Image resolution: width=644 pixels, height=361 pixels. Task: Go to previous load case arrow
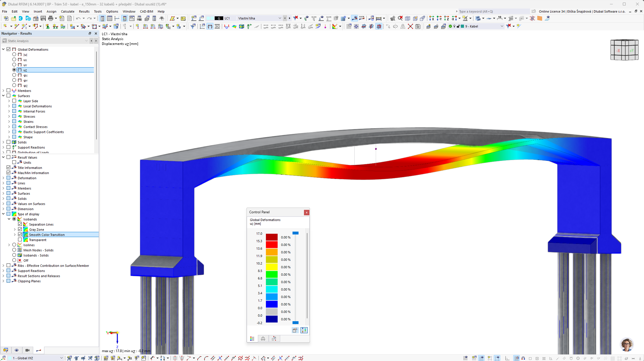[x=285, y=18]
